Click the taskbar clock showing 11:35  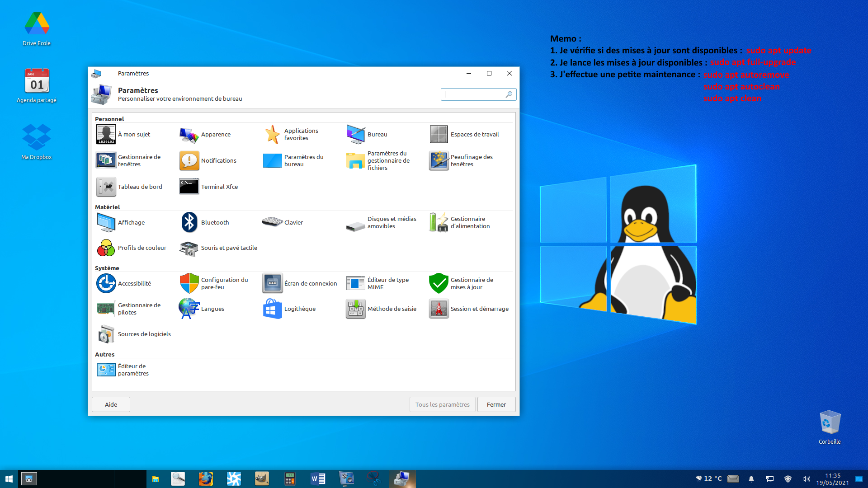click(x=833, y=479)
